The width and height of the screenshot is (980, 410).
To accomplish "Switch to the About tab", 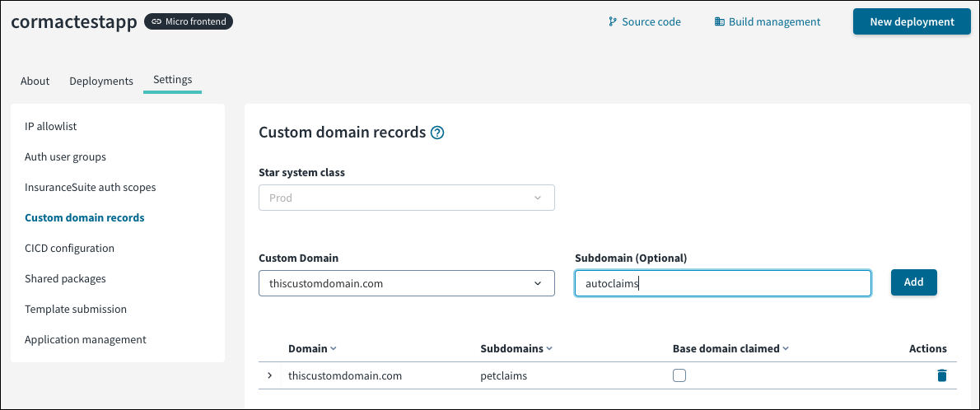I will (x=35, y=81).
